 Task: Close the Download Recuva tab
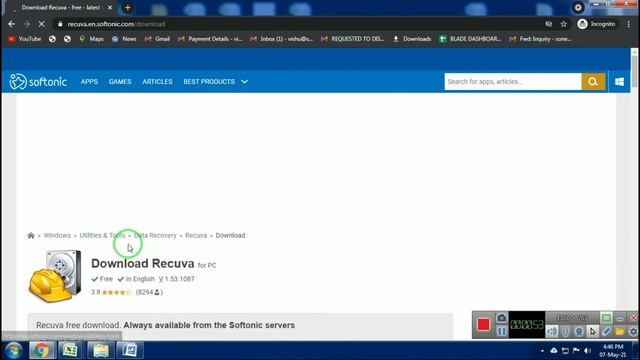(x=110, y=7)
